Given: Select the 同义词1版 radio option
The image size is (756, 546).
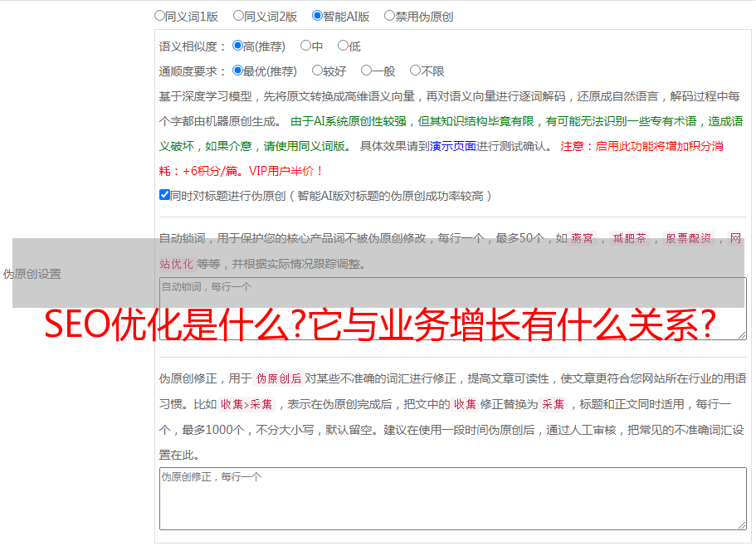Looking at the screenshot, I should point(159,16).
